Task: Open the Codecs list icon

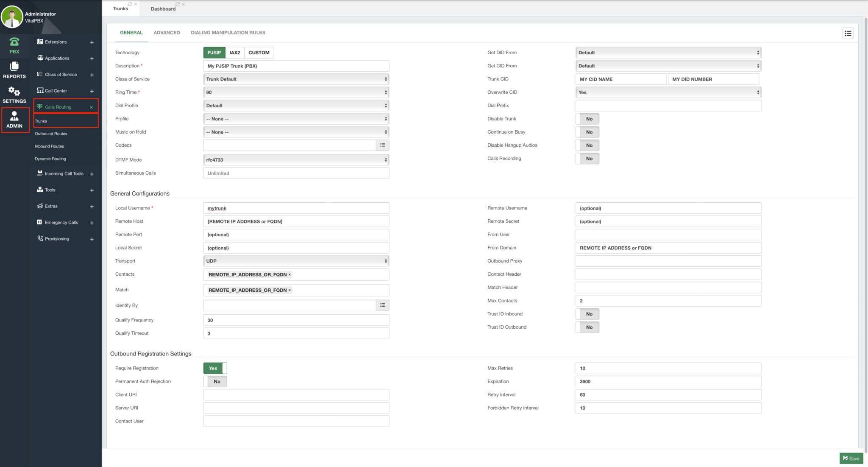Action: [x=382, y=145]
